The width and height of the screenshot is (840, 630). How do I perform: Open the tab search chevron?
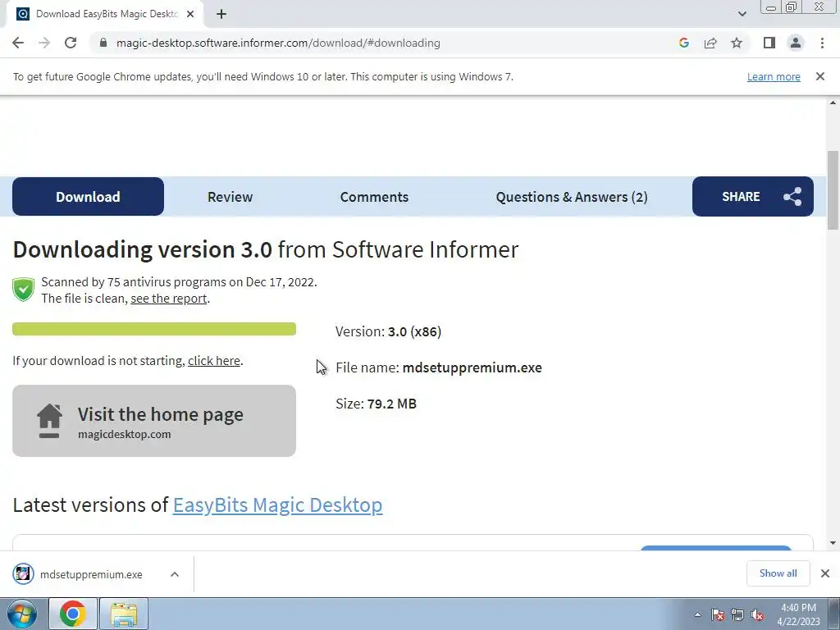[742, 14]
